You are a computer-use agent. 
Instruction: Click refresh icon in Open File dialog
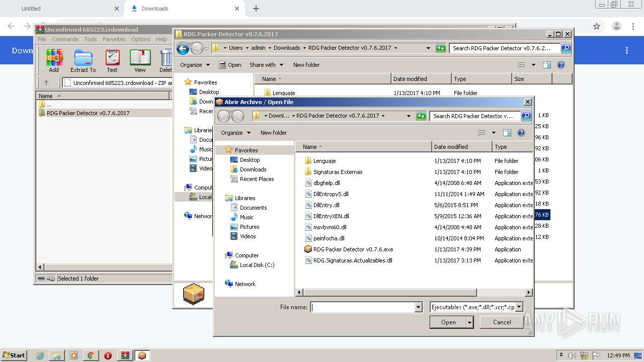pos(421,116)
